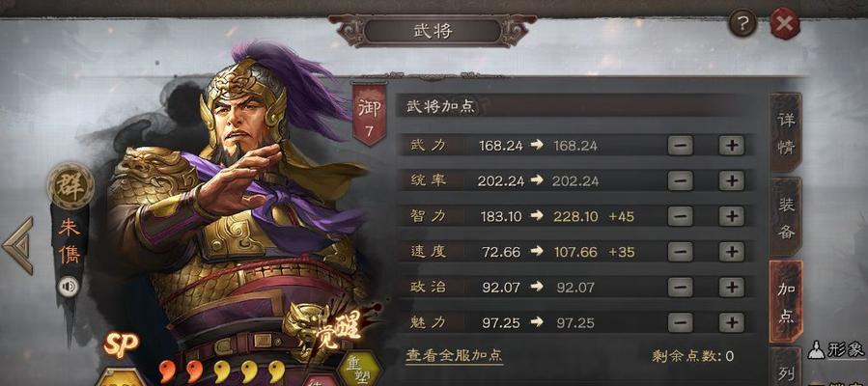
Task: Tap the 群 faction badge
Action: click(70, 186)
